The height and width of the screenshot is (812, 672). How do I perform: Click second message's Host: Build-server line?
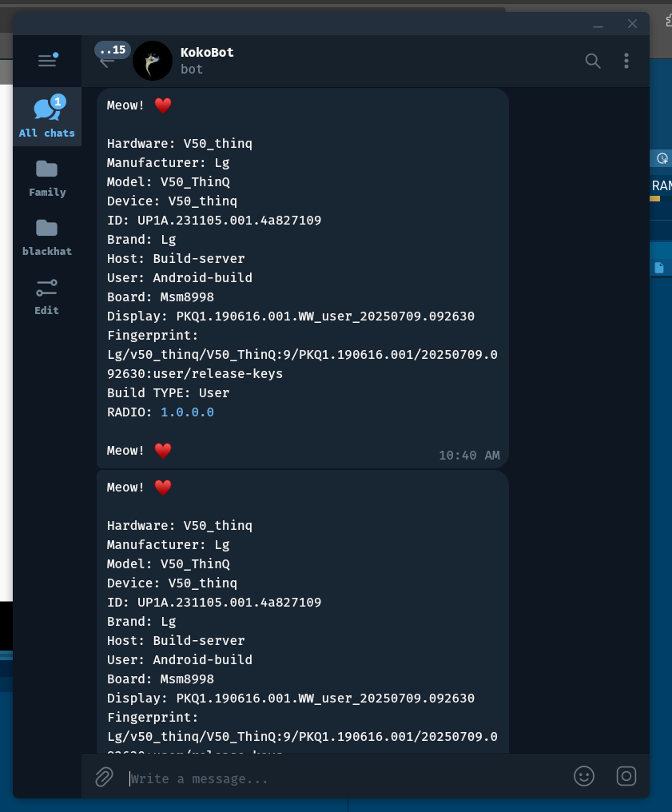tap(176, 641)
